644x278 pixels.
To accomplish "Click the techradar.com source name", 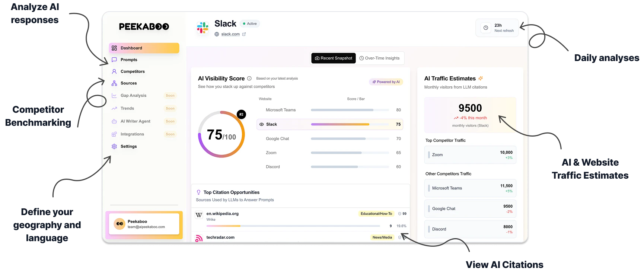I will click(220, 237).
